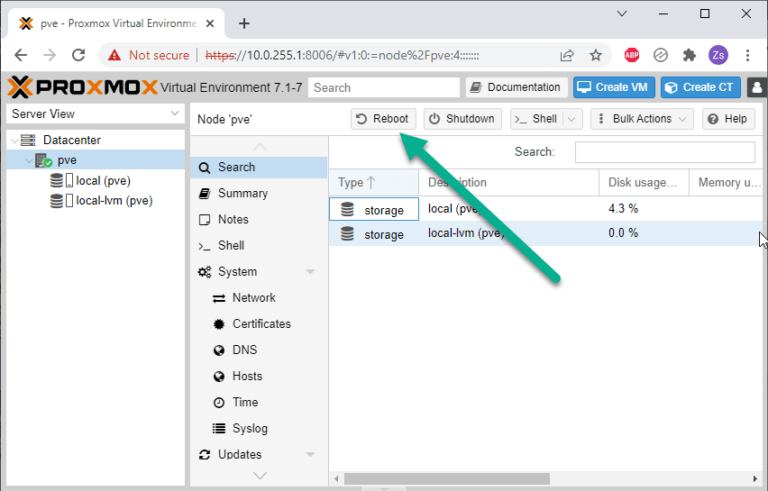This screenshot has height=491, width=768.
Task: Sort by the Description column header
Action: (x=509, y=183)
